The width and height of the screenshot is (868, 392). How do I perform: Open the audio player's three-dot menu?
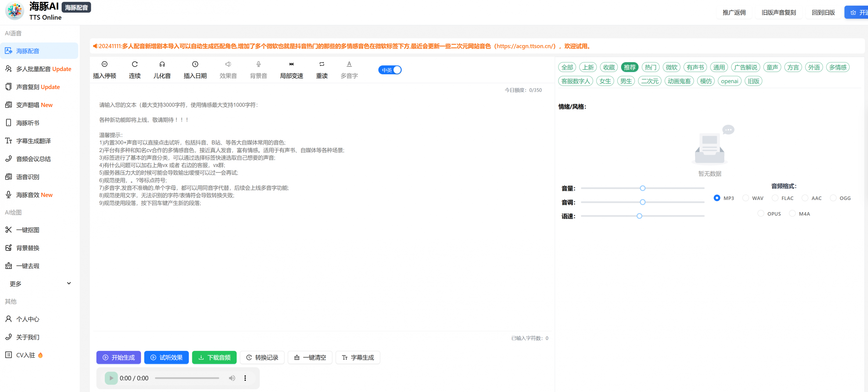(245, 378)
